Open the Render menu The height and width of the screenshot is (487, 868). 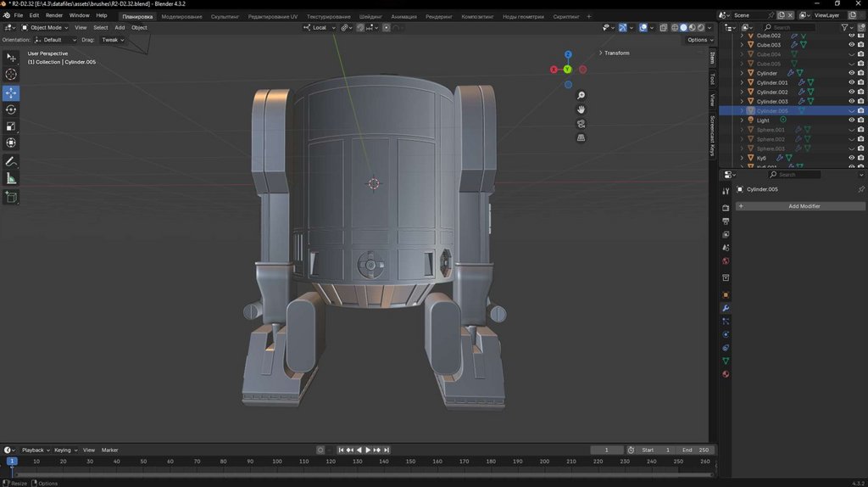[53, 15]
